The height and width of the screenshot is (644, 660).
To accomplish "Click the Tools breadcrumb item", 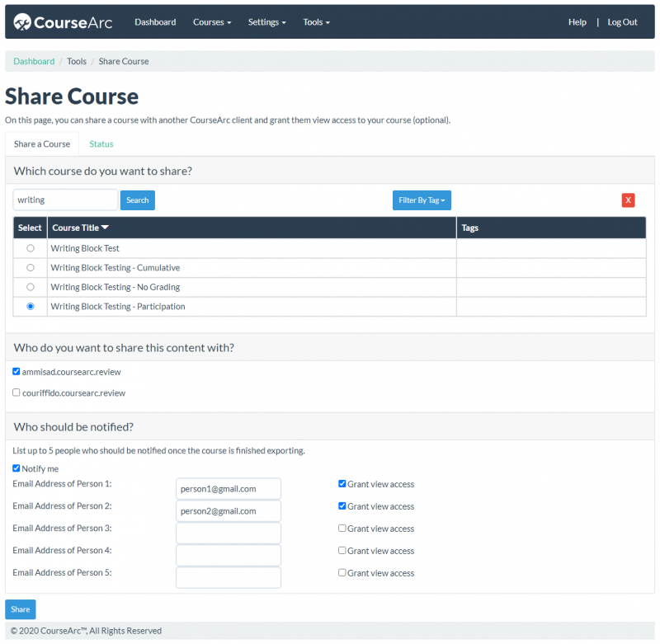I will (x=77, y=61).
